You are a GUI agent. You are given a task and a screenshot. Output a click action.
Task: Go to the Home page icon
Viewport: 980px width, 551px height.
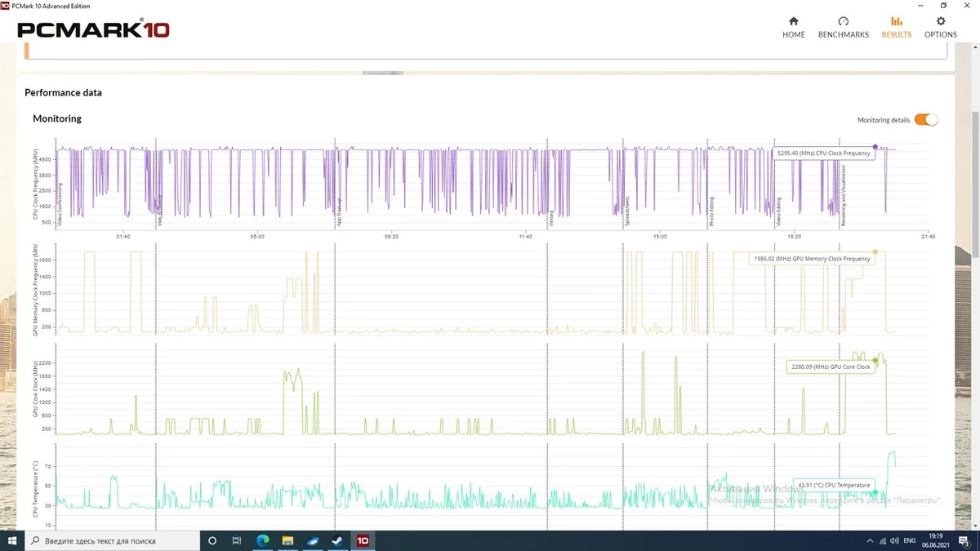[x=793, y=22]
